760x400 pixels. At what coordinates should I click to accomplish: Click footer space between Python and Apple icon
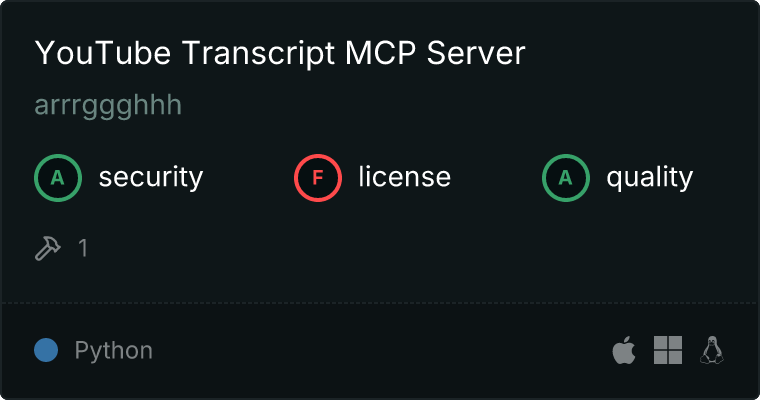click(x=378, y=350)
